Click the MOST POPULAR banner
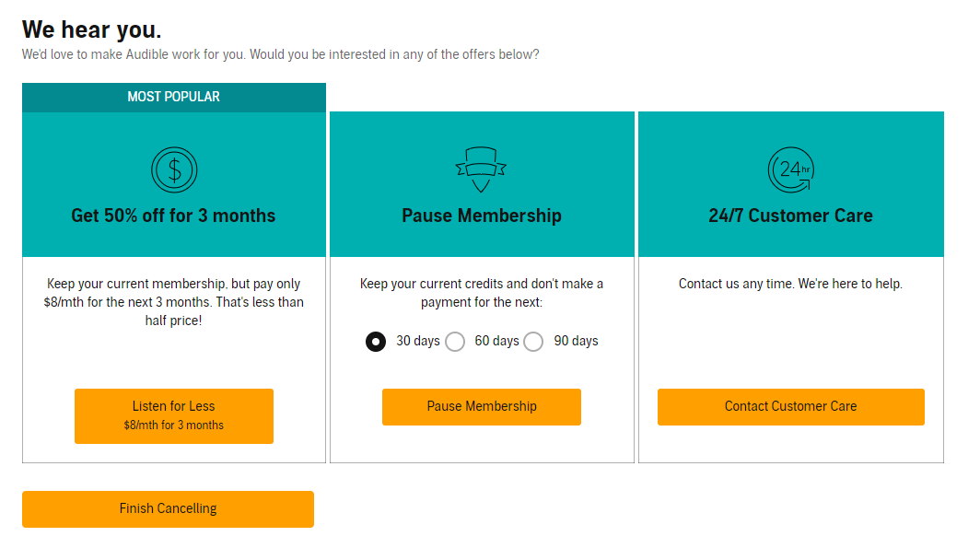 point(174,98)
